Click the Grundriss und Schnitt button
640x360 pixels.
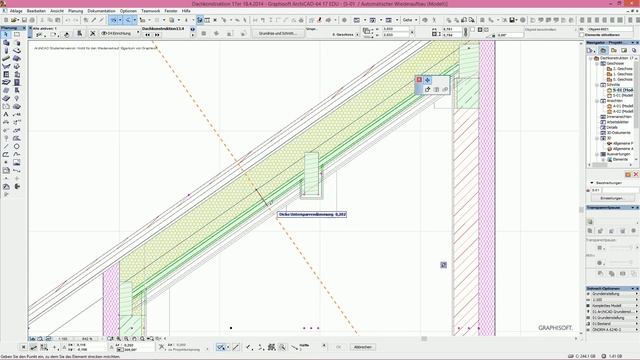(x=278, y=33)
